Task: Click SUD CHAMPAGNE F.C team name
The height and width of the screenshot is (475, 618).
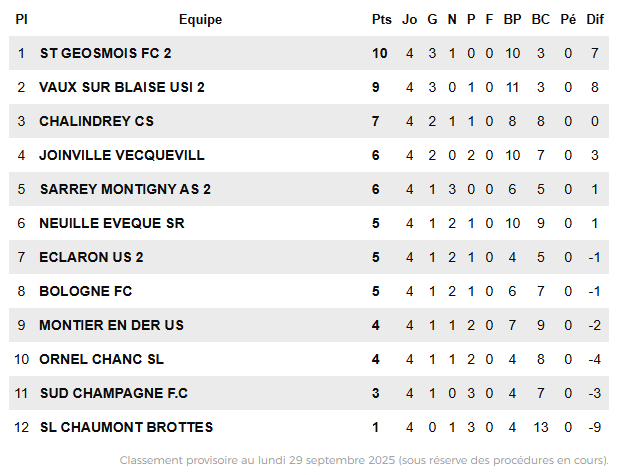Action: click(x=113, y=393)
